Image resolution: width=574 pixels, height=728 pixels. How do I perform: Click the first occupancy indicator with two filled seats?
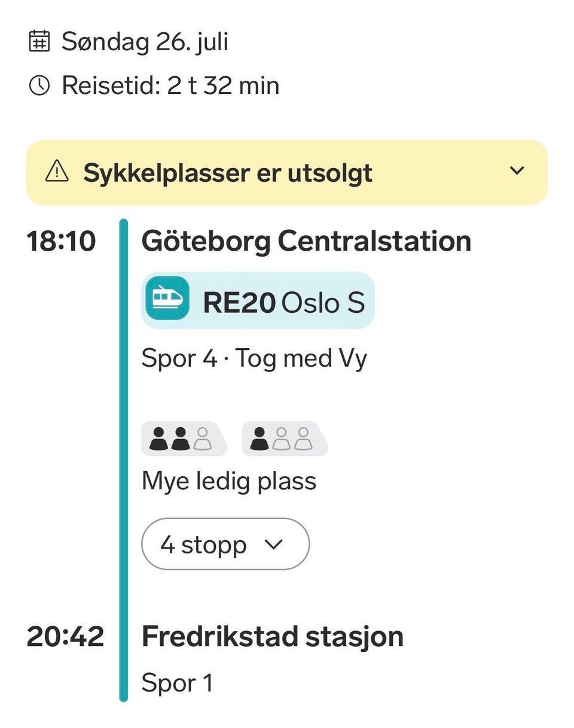(184, 438)
